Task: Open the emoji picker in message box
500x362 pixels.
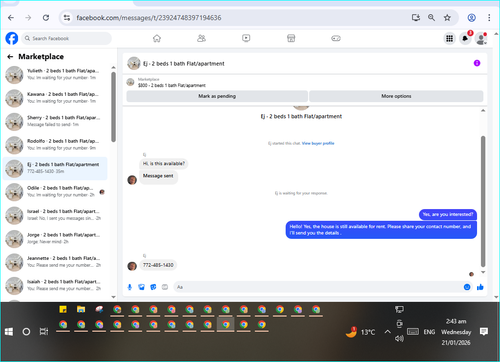Action: [467, 287]
